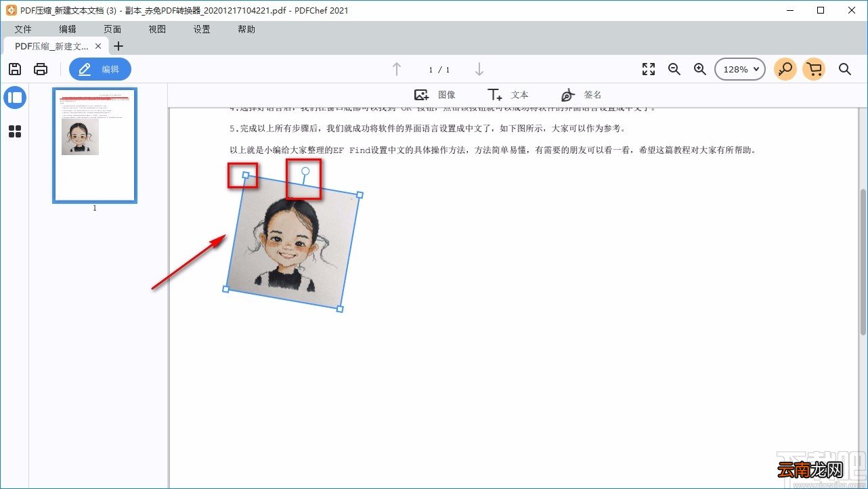Click the orange shopping cart icon
The image size is (868, 489).
pyautogui.click(x=815, y=69)
